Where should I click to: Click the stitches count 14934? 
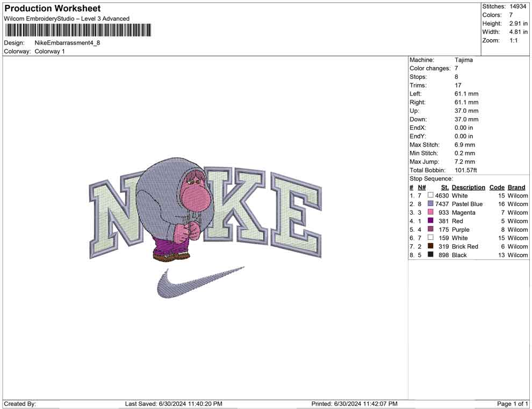tap(517, 6)
